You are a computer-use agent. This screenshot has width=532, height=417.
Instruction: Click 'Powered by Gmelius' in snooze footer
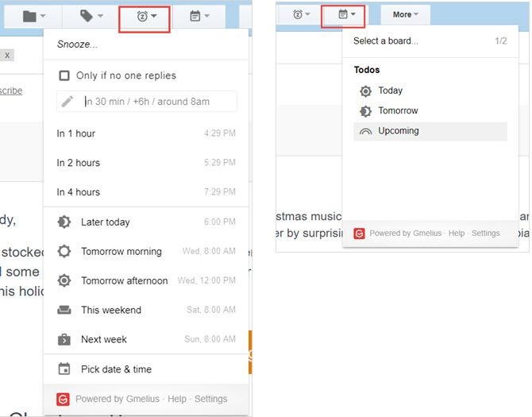[x=118, y=399]
